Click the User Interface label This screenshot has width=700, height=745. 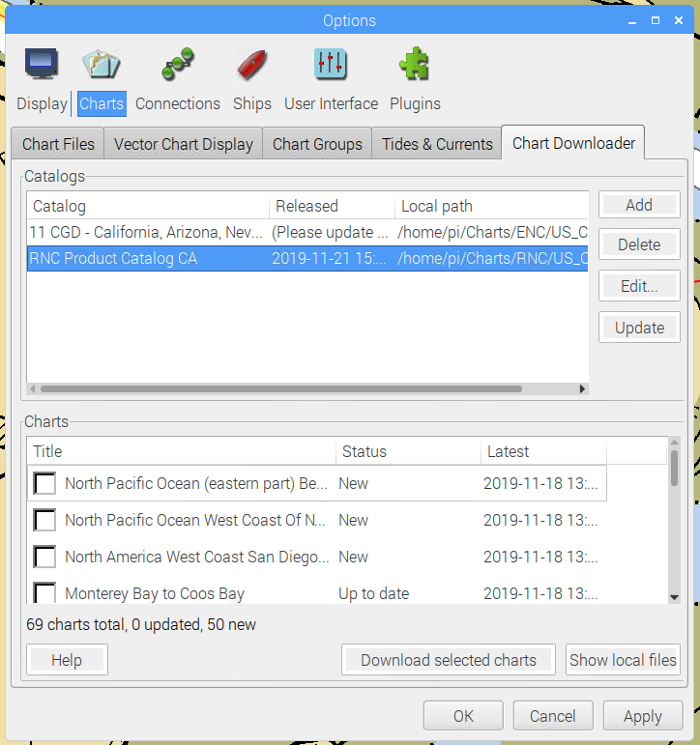pyautogui.click(x=331, y=103)
